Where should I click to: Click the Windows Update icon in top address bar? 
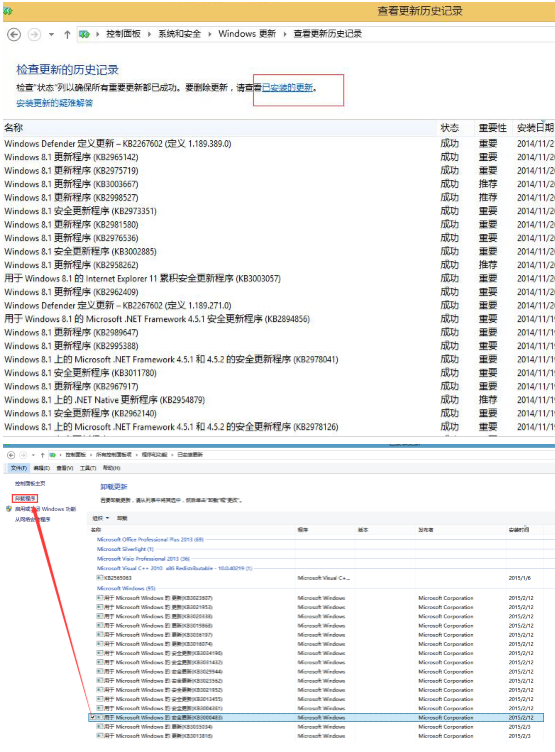pyautogui.click(x=84, y=34)
